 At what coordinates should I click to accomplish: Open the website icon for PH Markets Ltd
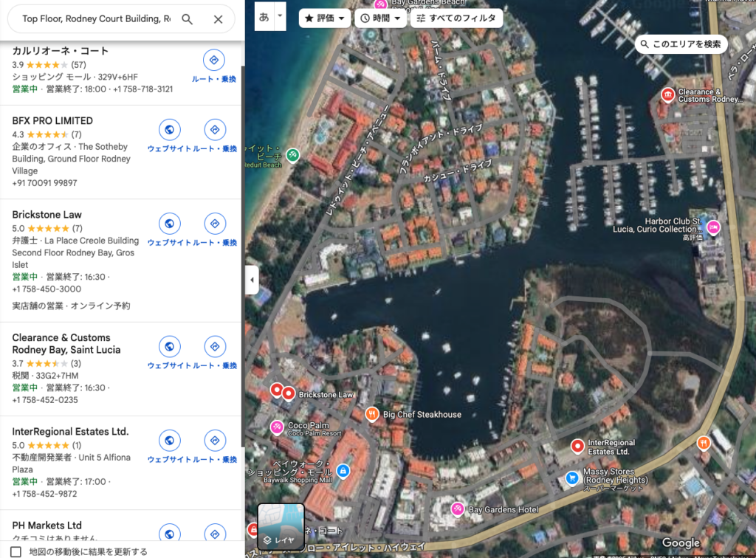coord(170,534)
